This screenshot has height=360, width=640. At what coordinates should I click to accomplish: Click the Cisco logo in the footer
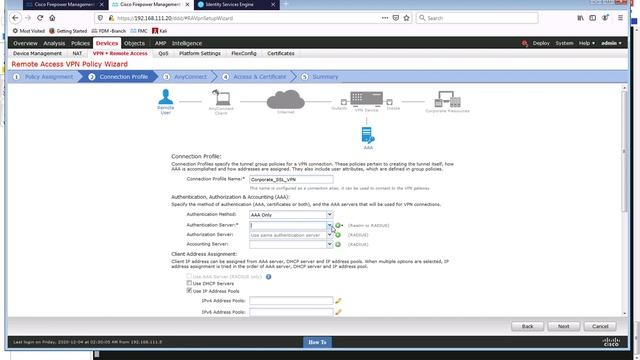pos(611,342)
